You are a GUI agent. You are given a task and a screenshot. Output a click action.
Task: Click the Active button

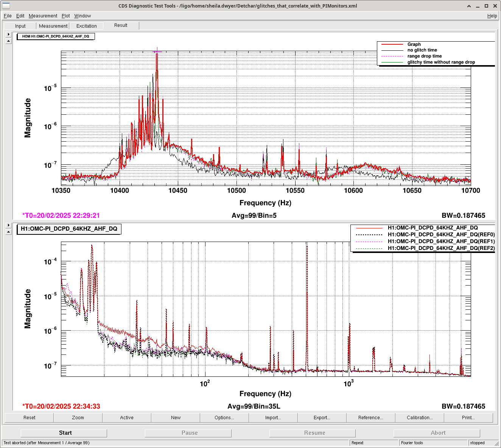[x=127, y=418]
